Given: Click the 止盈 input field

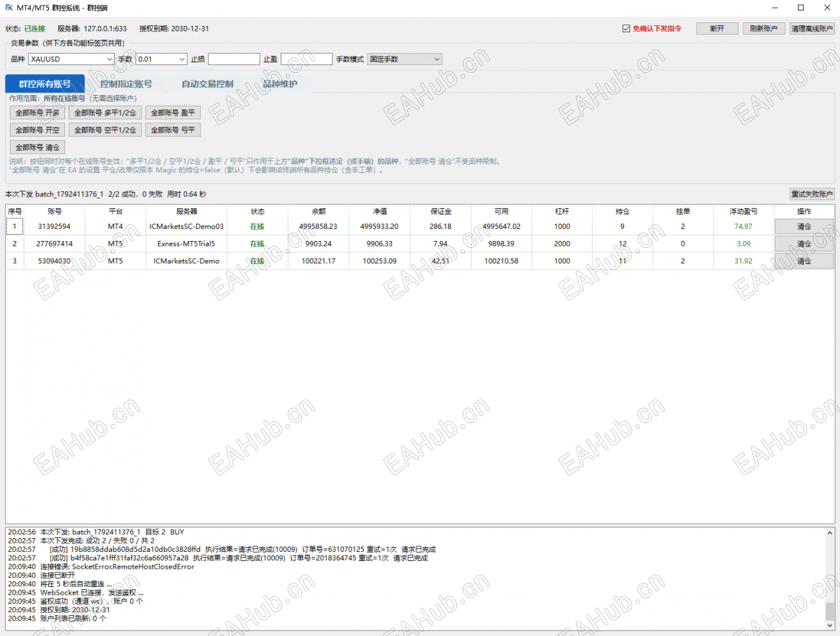Looking at the screenshot, I should 307,60.
